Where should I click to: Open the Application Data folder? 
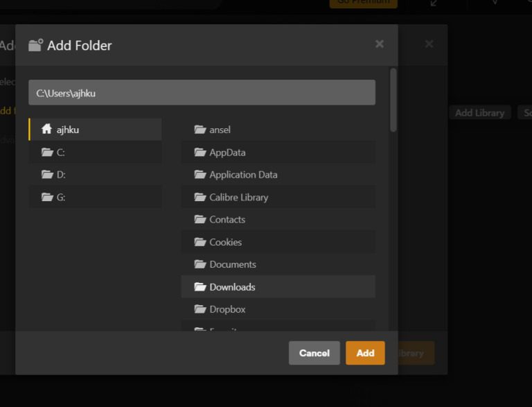click(243, 175)
